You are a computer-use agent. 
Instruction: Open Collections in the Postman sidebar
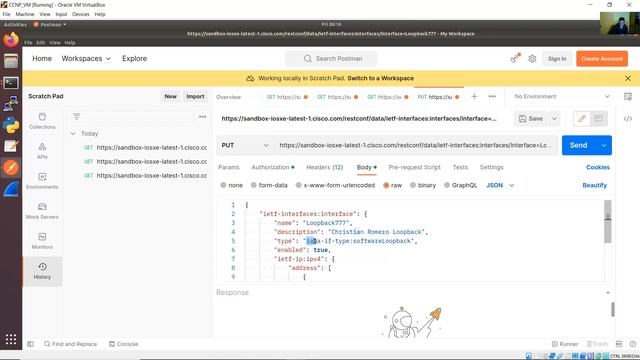click(x=42, y=121)
